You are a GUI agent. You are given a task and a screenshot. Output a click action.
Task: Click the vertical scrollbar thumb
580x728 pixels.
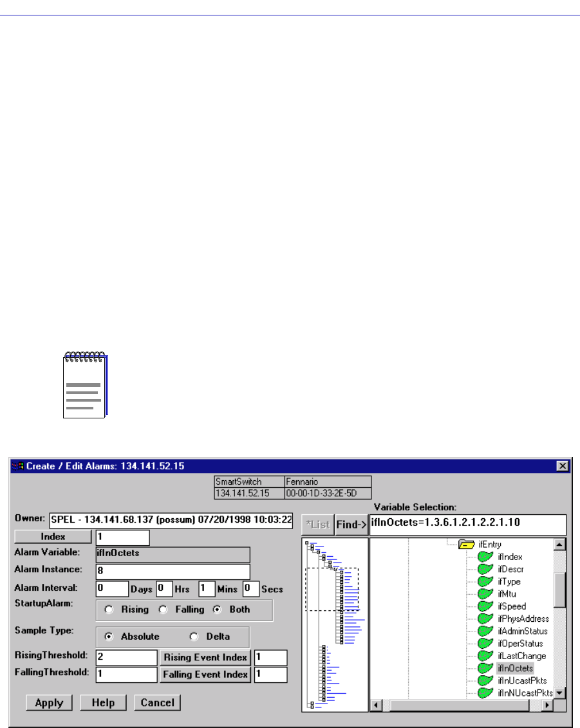point(559,590)
